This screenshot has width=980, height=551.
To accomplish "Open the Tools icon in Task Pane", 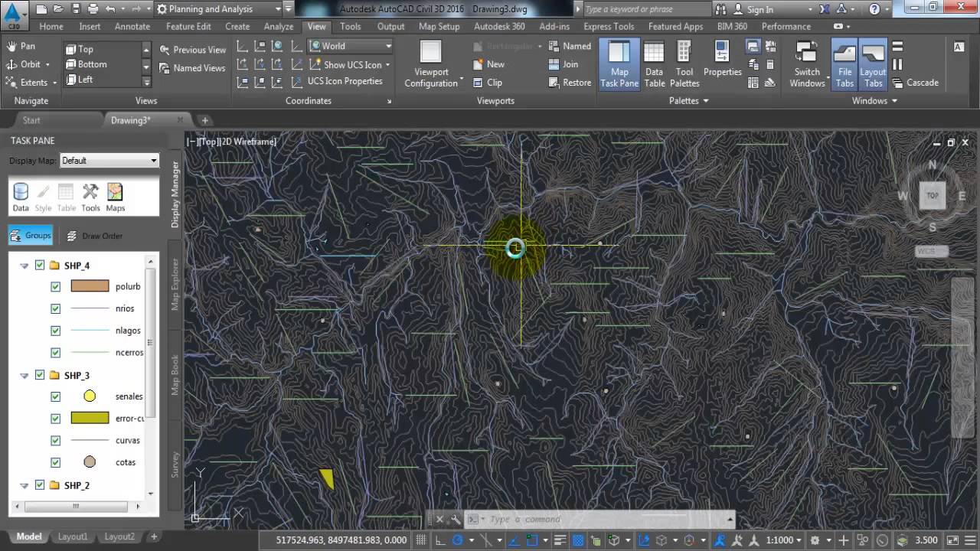I will pyautogui.click(x=90, y=197).
